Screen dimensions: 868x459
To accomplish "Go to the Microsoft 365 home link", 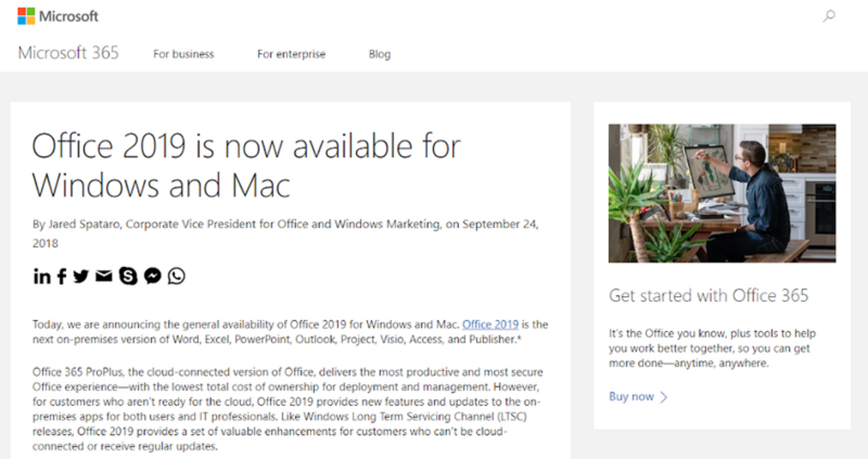I will point(68,53).
